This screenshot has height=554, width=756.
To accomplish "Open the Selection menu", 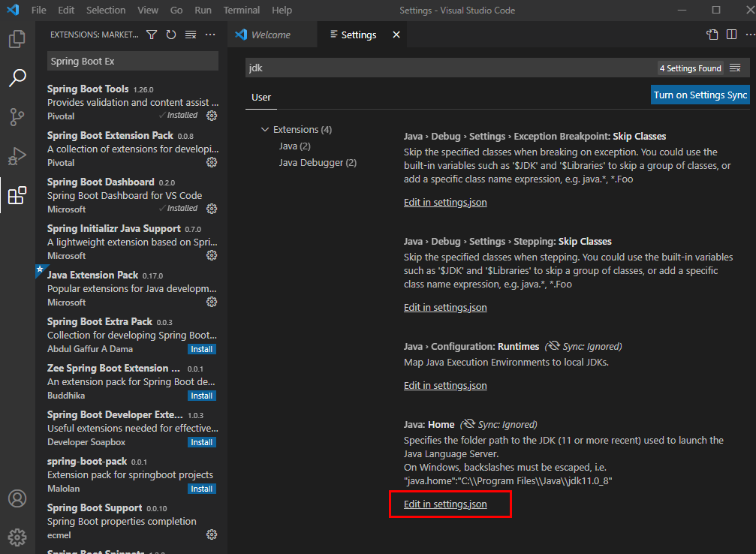I will [x=106, y=10].
